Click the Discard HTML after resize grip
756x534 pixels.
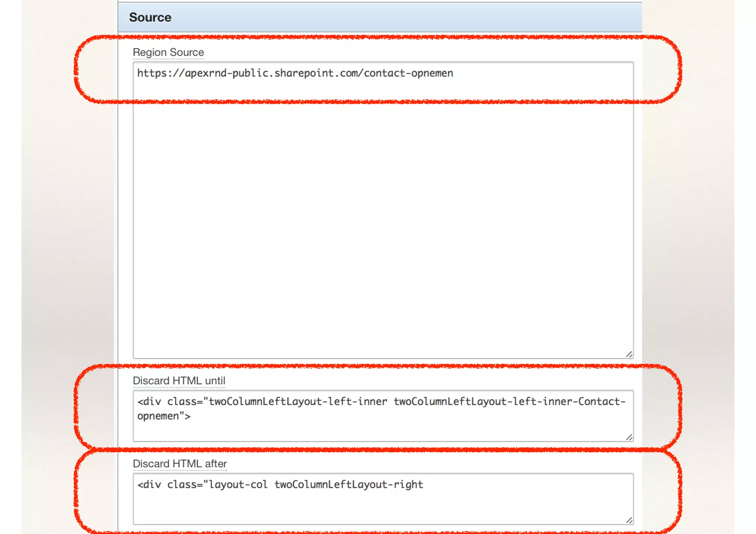point(629,520)
